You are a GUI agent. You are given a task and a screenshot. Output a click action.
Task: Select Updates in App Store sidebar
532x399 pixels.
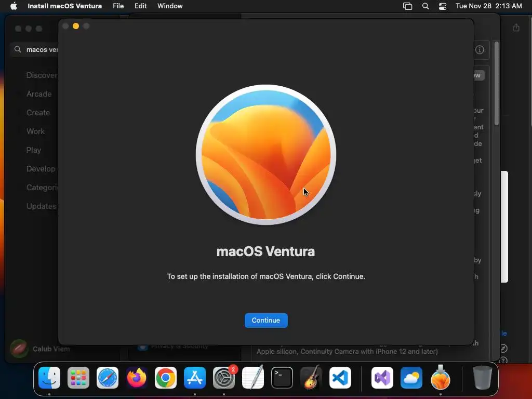[x=42, y=206]
